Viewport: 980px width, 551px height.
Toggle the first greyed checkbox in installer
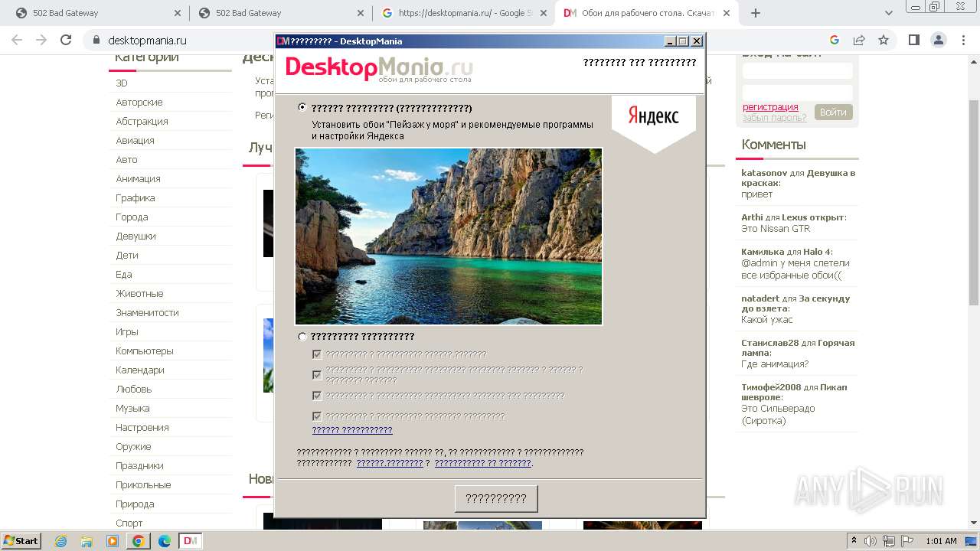317,354
